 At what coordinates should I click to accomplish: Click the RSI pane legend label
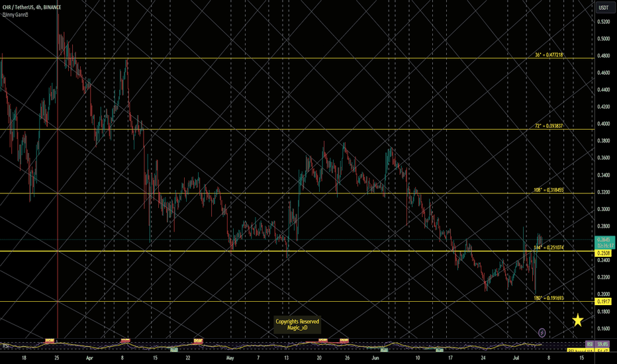(x=5, y=346)
